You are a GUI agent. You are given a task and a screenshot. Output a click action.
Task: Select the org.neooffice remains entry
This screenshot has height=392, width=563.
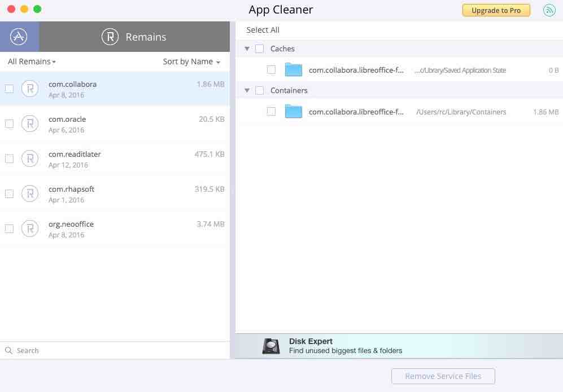[x=115, y=228]
